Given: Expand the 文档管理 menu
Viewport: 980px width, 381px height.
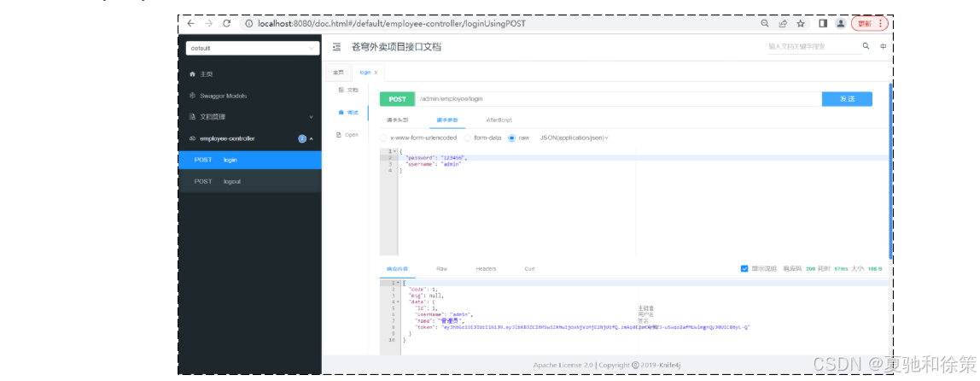Looking at the screenshot, I should point(250,117).
